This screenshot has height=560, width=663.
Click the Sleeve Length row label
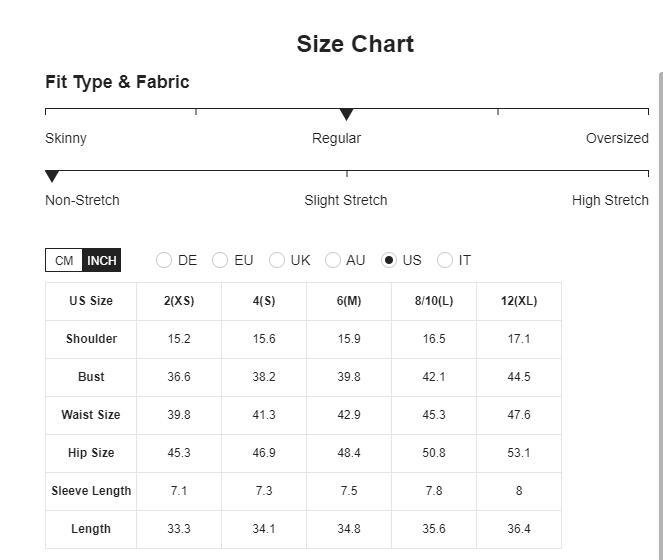coord(91,491)
